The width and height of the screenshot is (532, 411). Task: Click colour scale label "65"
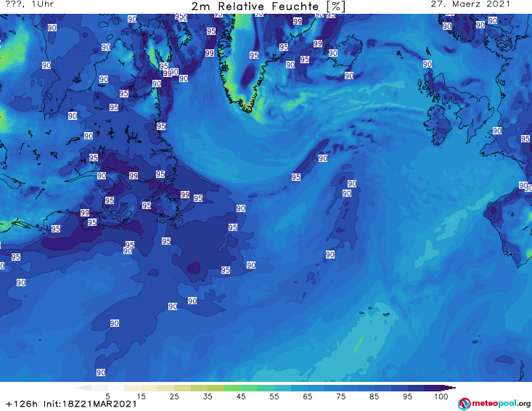point(308,396)
